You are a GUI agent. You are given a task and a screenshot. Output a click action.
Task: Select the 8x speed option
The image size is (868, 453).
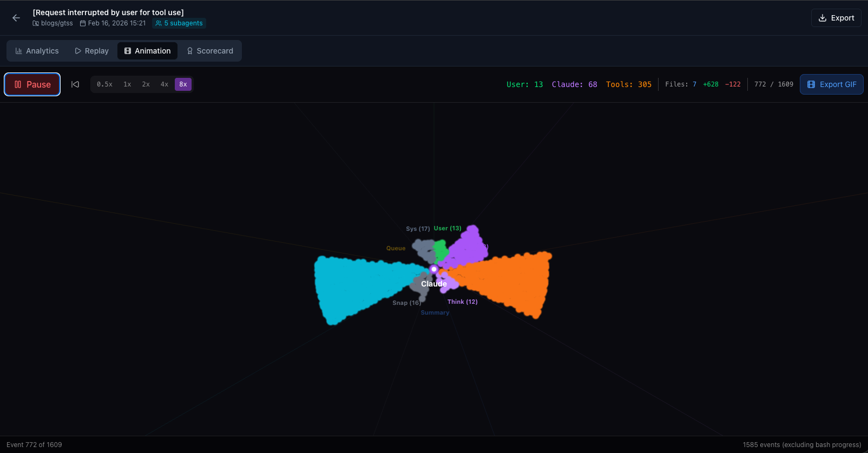pyautogui.click(x=183, y=84)
